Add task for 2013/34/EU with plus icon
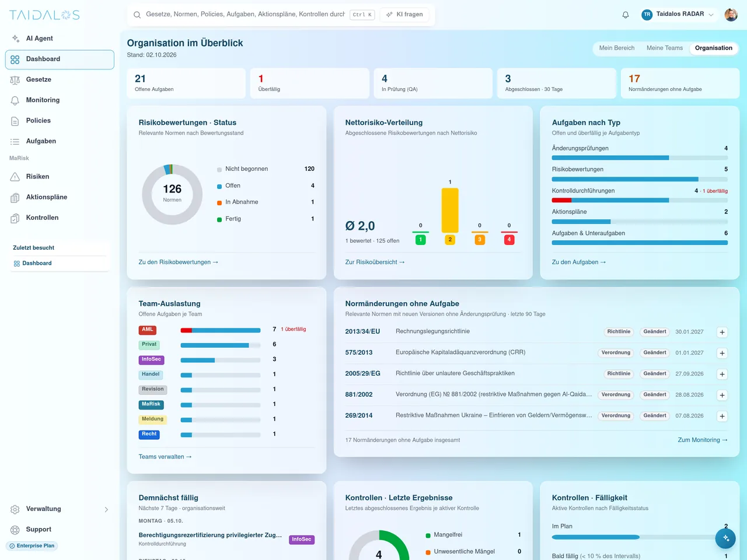The width and height of the screenshot is (747, 560). click(722, 332)
